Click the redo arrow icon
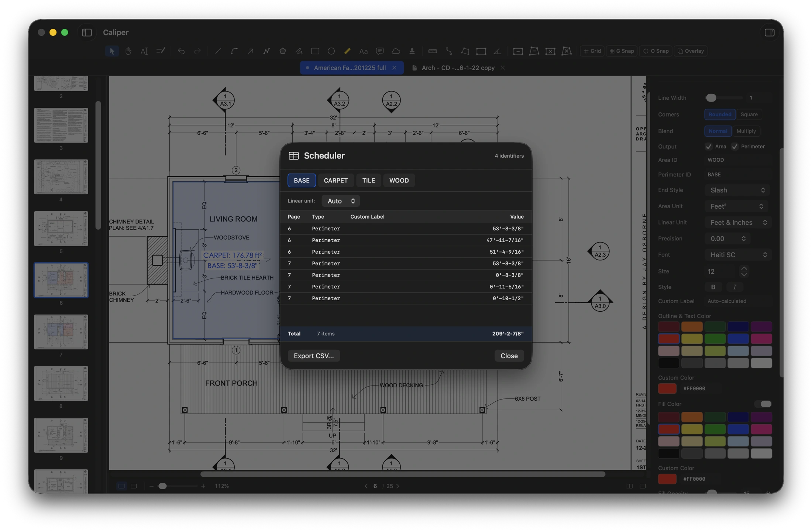Image resolution: width=812 pixels, height=531 pixels. (x=197, y=51)
